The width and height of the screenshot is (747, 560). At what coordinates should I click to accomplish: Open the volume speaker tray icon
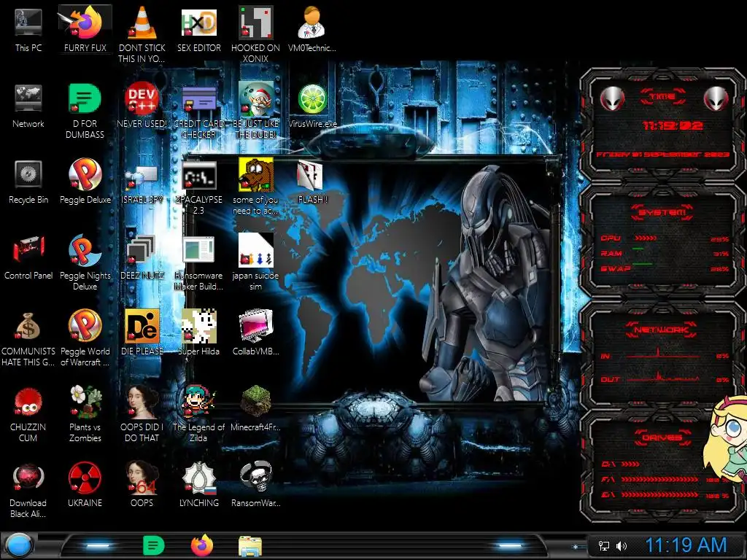[x=622, y=545]
